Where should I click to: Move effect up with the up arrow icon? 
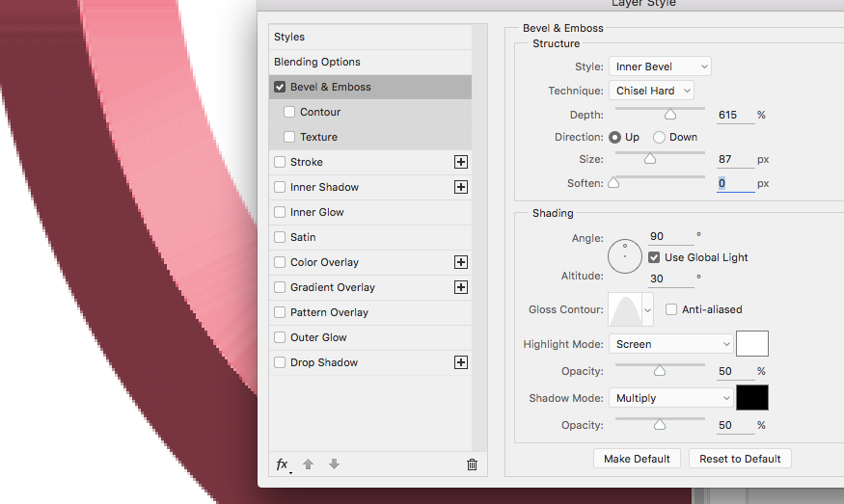pos(308,464)
